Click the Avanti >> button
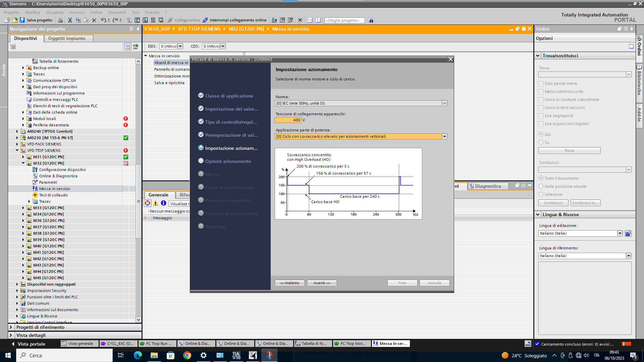 point(322,283)
